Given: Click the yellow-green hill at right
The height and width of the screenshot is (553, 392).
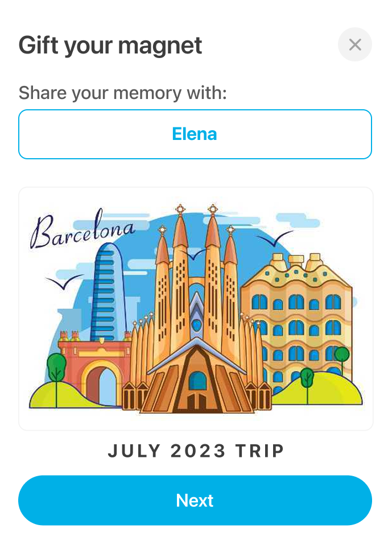Looking at the screenshot, I should [317, 389].
